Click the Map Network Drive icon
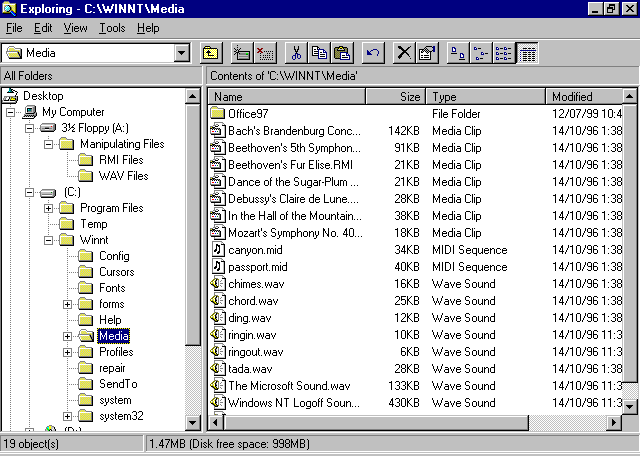Image resolution: width=640 pixels, height=456 pixels. pyautogui.click(x=241, y=53)
